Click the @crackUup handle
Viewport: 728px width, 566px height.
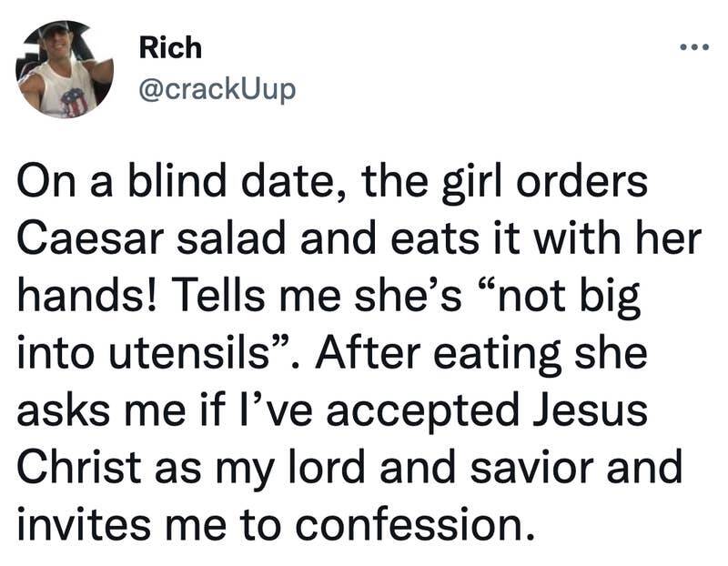click(x=217, y=89)
